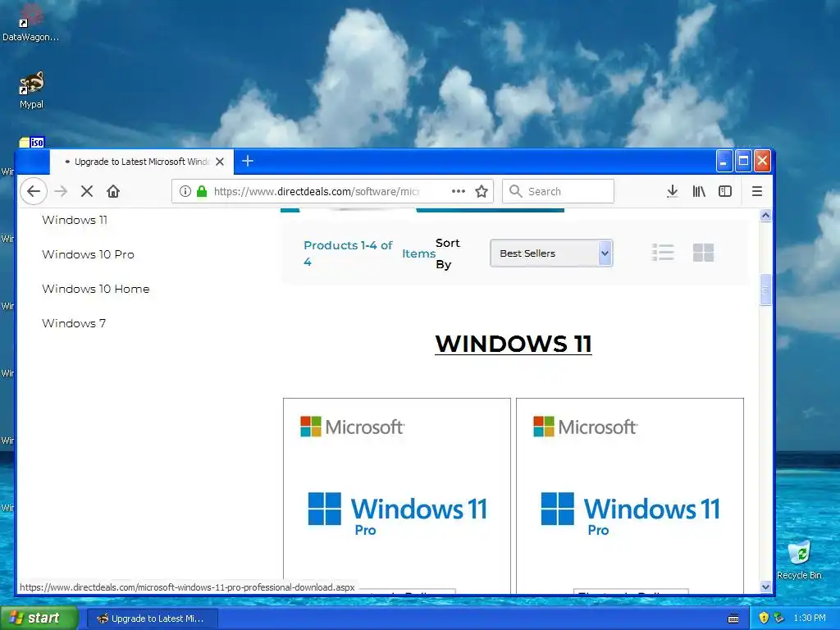Image resolution: width=840 pixels, height=630 pixels.
Task: Select the iso folder desktop icon
Action: [x=32, y=142]
